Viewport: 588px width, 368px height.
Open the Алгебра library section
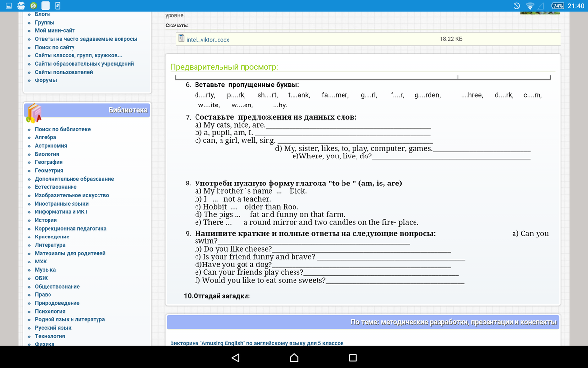(x=45, y=137)
